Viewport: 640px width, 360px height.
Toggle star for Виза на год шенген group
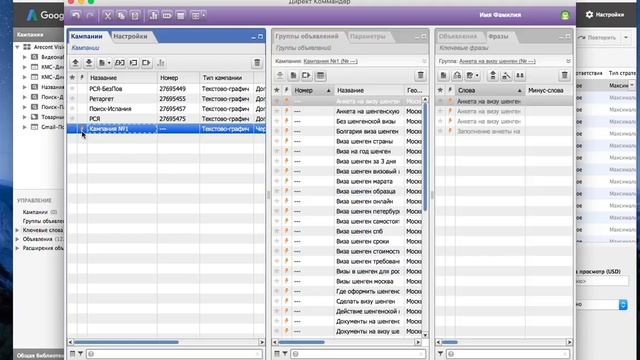click(277, 151)
